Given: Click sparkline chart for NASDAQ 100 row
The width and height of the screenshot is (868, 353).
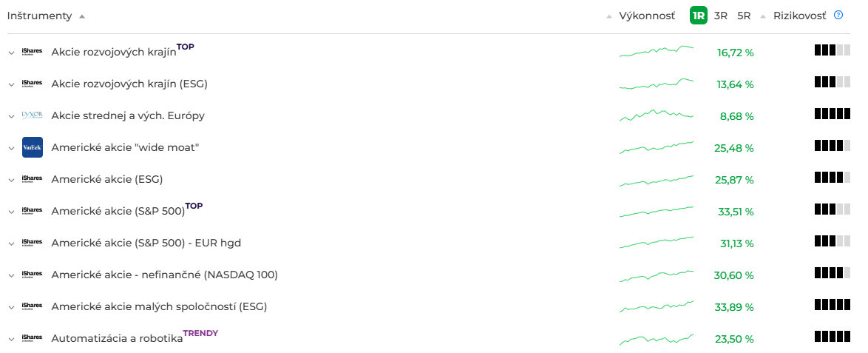Looking at the screenshot, I should pyautogui.click(x=657, y=275).
